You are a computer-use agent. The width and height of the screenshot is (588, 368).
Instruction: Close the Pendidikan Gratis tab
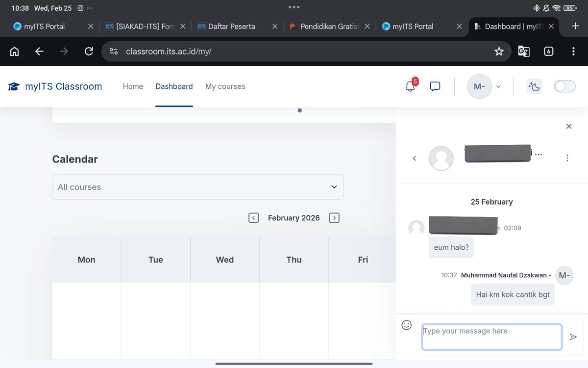point(367,26)
